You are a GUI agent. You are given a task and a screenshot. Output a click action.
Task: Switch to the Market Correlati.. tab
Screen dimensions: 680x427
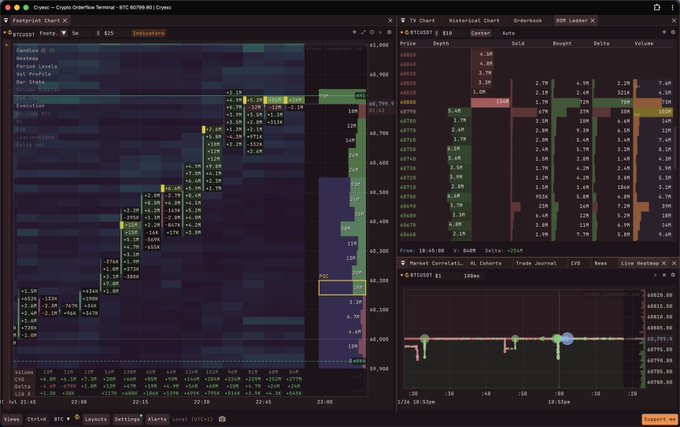tap(436, 263)
